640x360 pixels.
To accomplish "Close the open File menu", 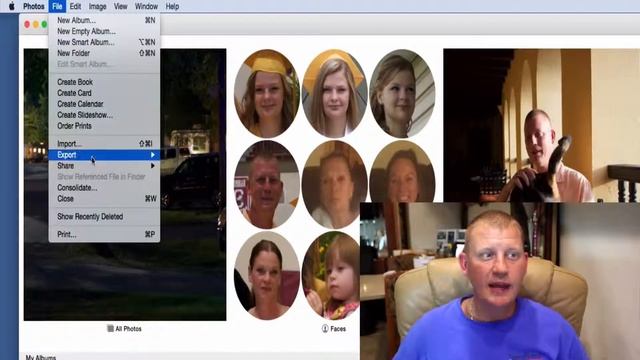I will point(57,6).
